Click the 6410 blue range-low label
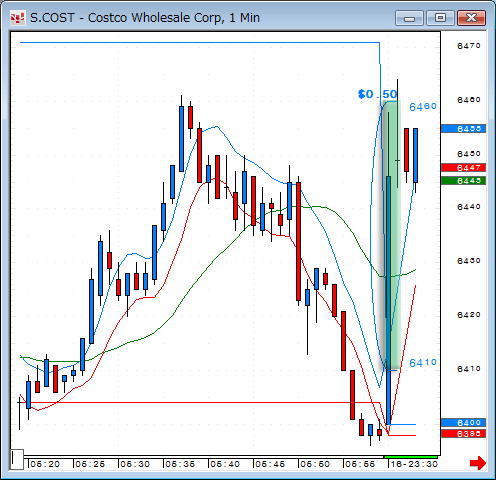Image resolution: width=496 pixels, height=480 pixels. [423, 363]
